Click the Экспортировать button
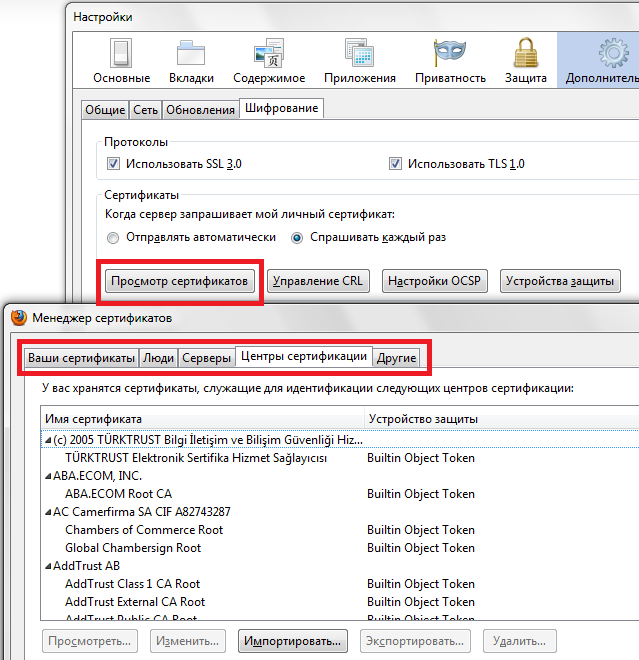 (415, 641)
